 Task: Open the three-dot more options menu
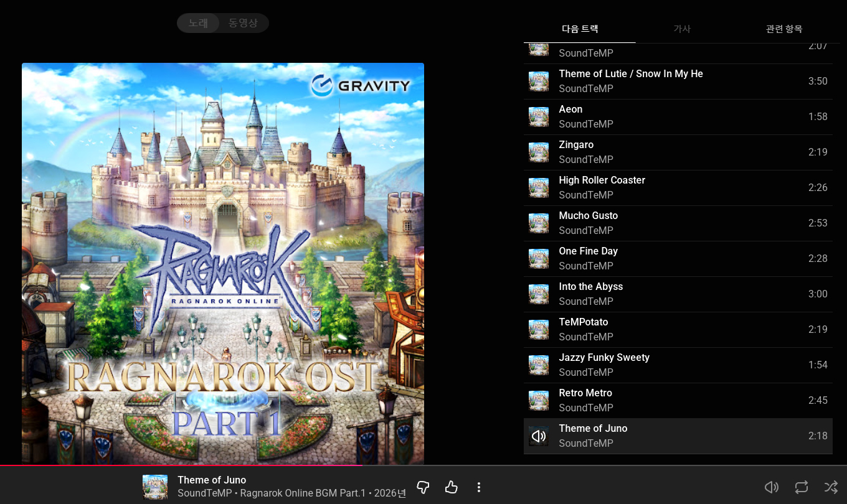(x=478, y=487)
